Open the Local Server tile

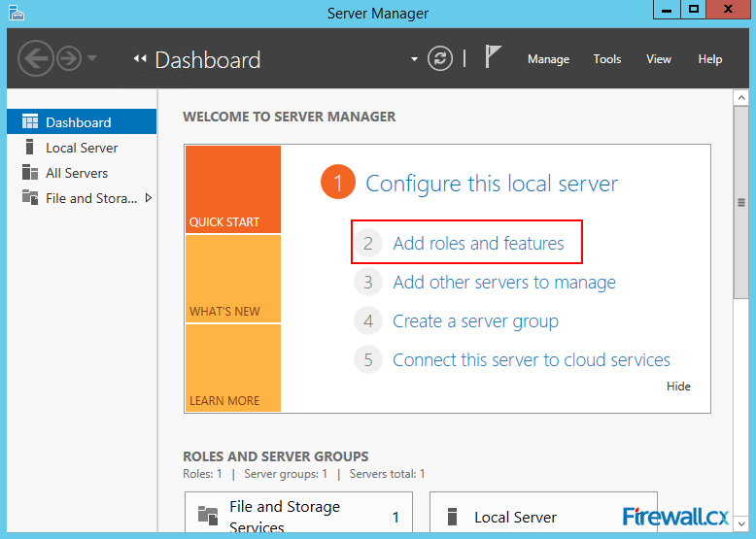click(543, 512)
